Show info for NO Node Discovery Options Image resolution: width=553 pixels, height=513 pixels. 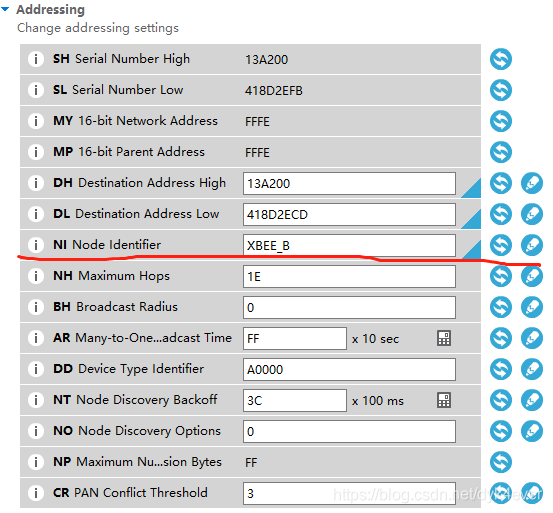[36, 431]
